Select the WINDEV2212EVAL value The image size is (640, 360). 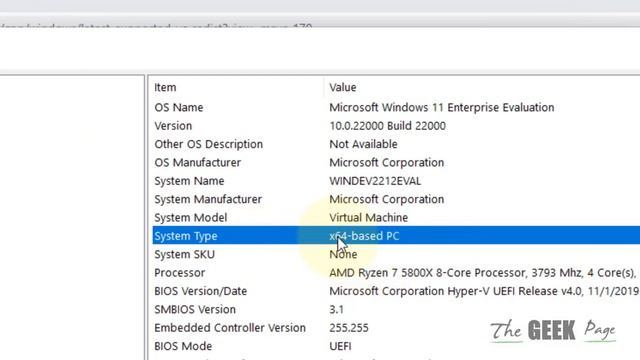point(375,181)
